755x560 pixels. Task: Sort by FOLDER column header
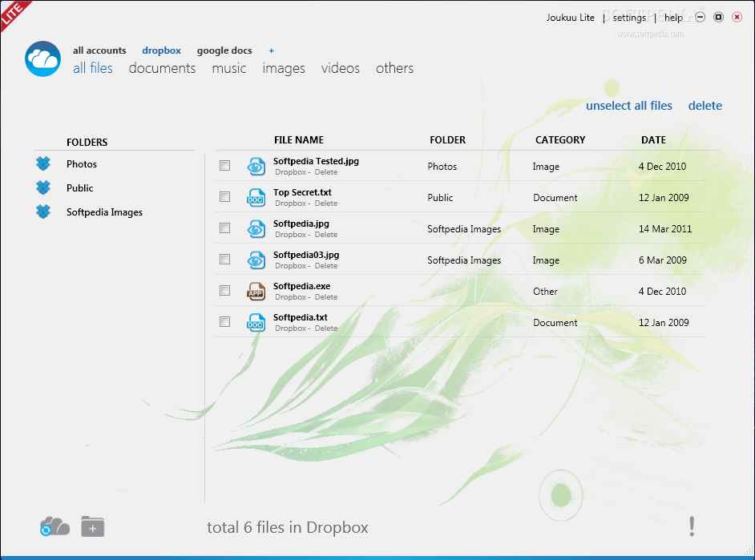[448, 140]
